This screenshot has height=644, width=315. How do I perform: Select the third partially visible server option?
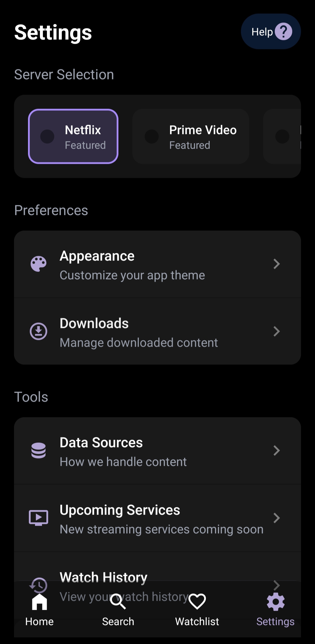coord(282,136)
